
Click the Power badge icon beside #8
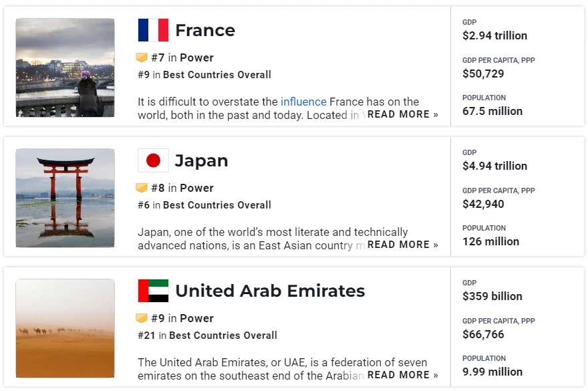(x=142, y=188)
